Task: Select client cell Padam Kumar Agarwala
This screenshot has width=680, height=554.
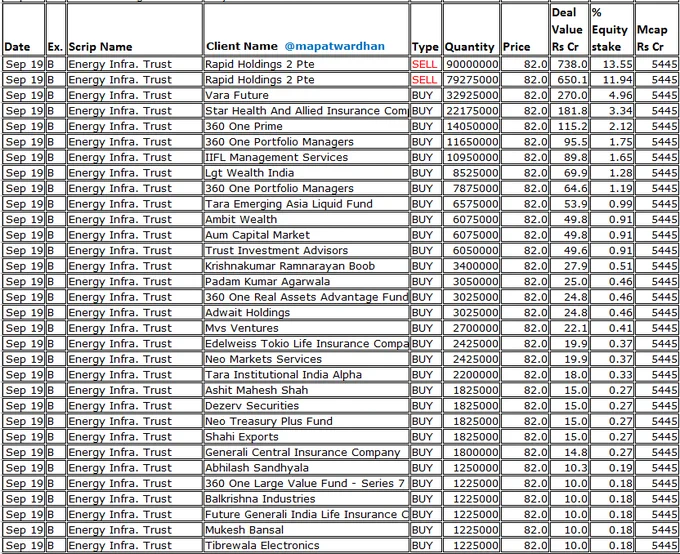Action: tap(306, 282)
